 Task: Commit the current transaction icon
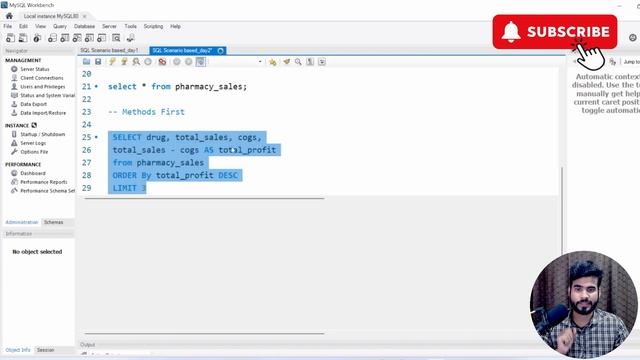[x=177, y=62]
